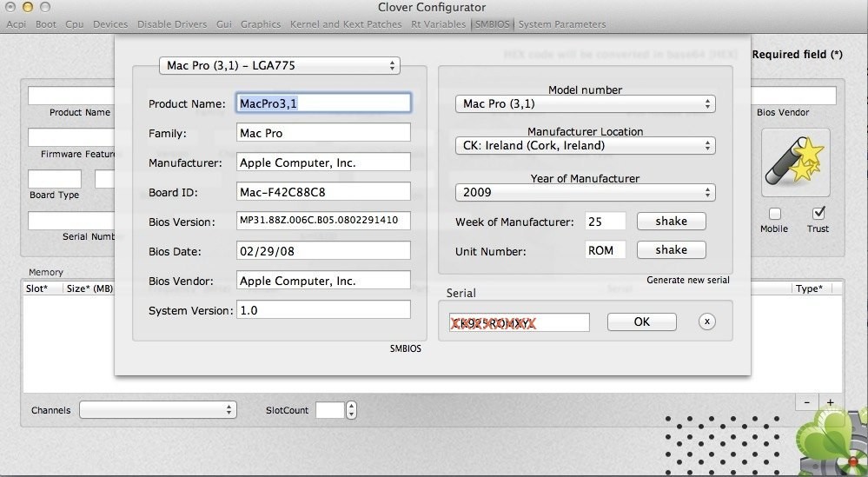Click the SlotCount stepper arrows
This screenshot has height=477, width=868.
click(x=351, y=410)
